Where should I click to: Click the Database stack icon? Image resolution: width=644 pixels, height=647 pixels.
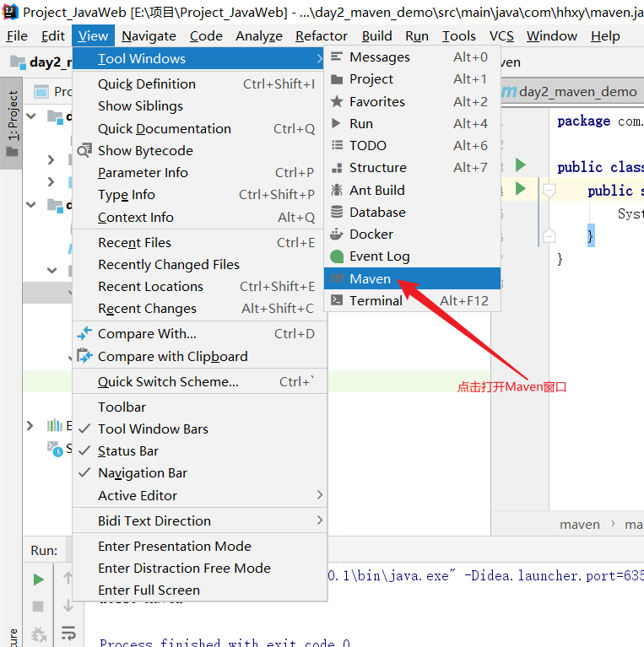pos(337,212)
